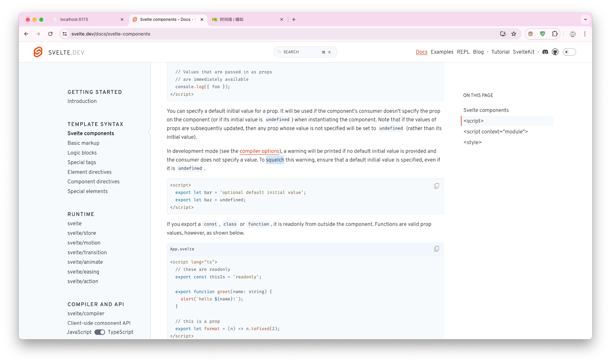Screen dimensions: 611x364
Task: Open the GitHub icon link
Action: [555, 52]
